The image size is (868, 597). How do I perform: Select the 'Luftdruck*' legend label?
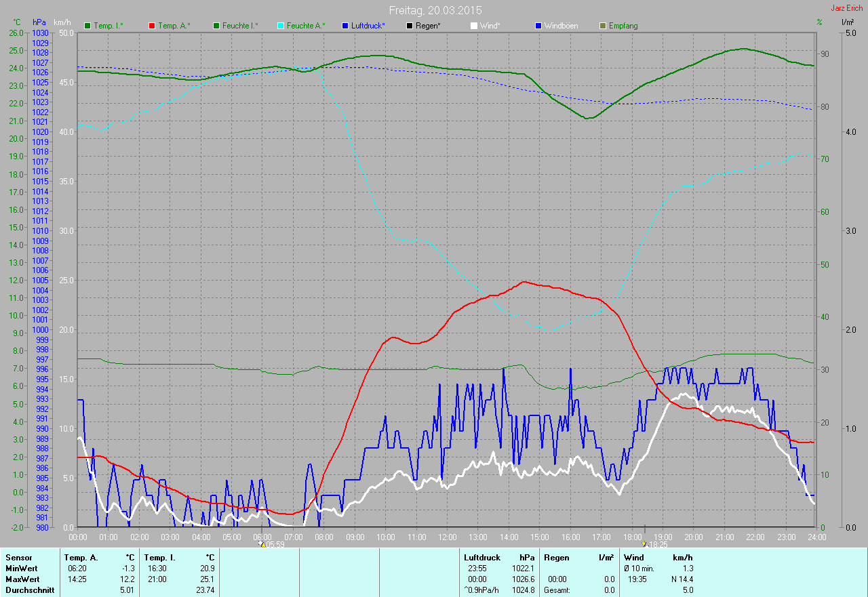[368, 26]
